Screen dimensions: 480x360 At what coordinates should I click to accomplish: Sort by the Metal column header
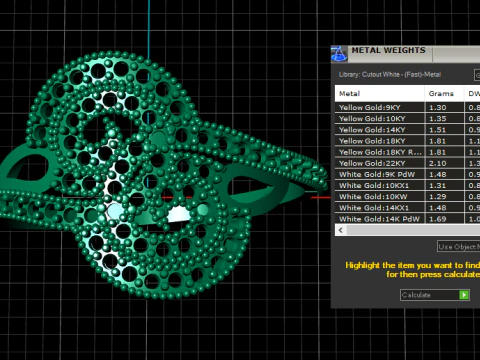[x=379, y=94]
